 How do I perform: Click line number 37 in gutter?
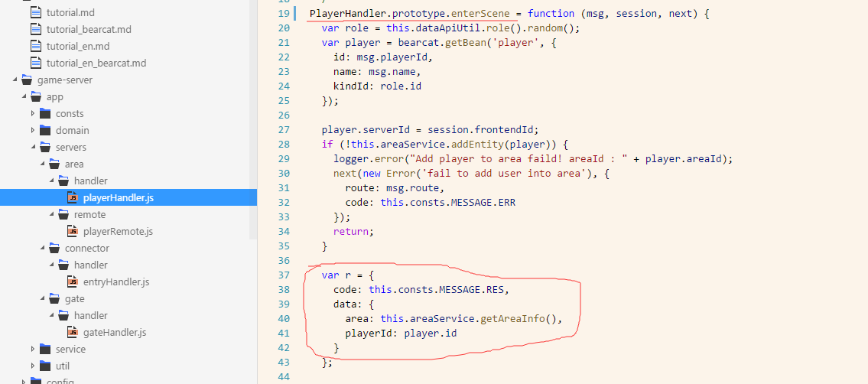click(283, 275)
